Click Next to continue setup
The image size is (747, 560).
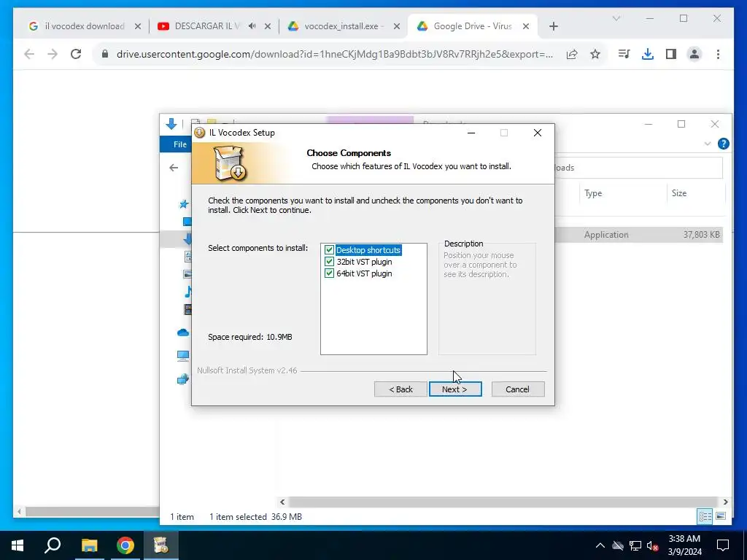[455, 389]
